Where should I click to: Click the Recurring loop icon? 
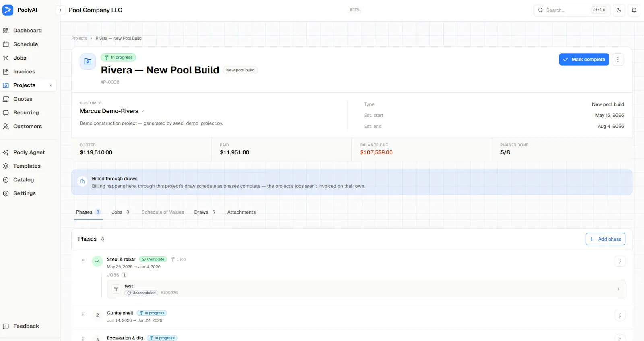coord(6,113)
